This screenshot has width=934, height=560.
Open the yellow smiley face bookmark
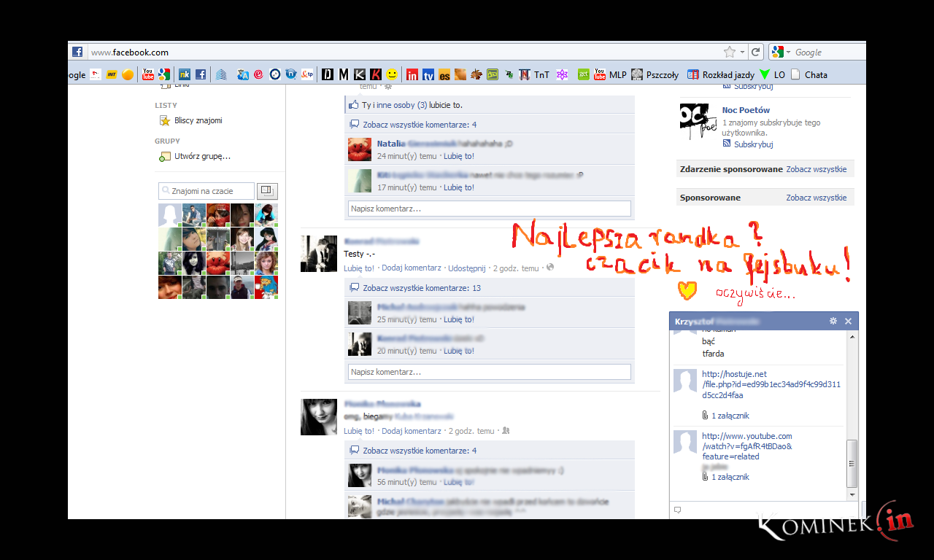[392, 74]
